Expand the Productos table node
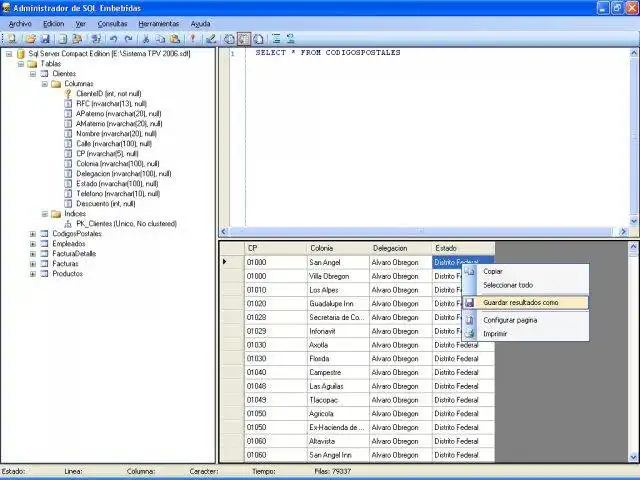Screen dimensions: 640x480 point(33,274)
